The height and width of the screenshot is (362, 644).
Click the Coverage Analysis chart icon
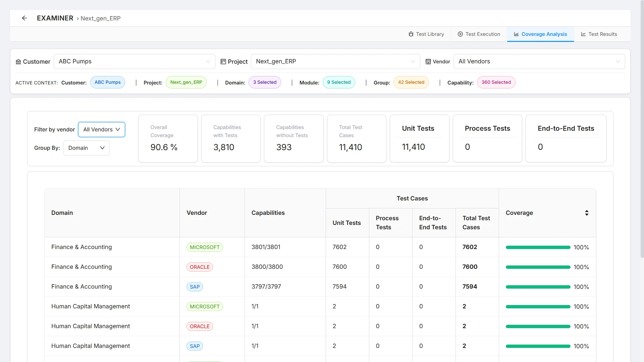pos(516,34)
